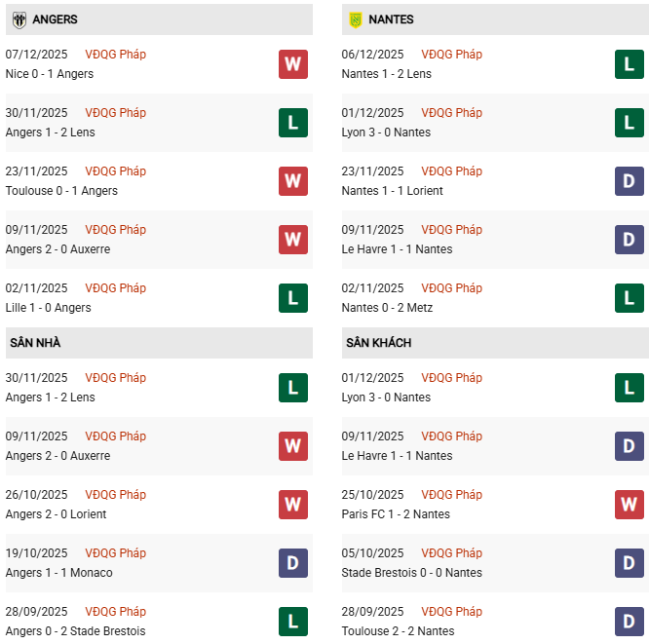The height and width of the screenshot is (644, 649).
Task: Open VĐQG Pháp link dated 07/12/2025
Action: [x=115, y=55]
